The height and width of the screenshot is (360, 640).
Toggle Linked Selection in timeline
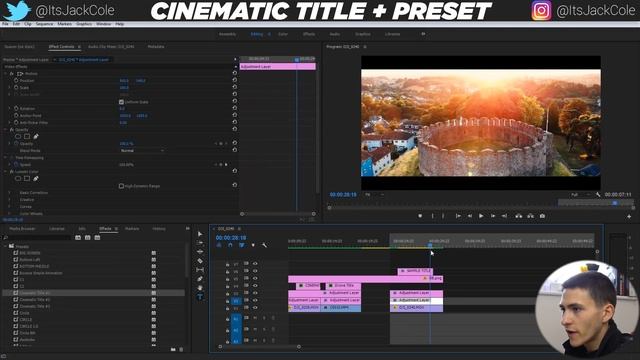pyautogui.click(x=242, y=245)
